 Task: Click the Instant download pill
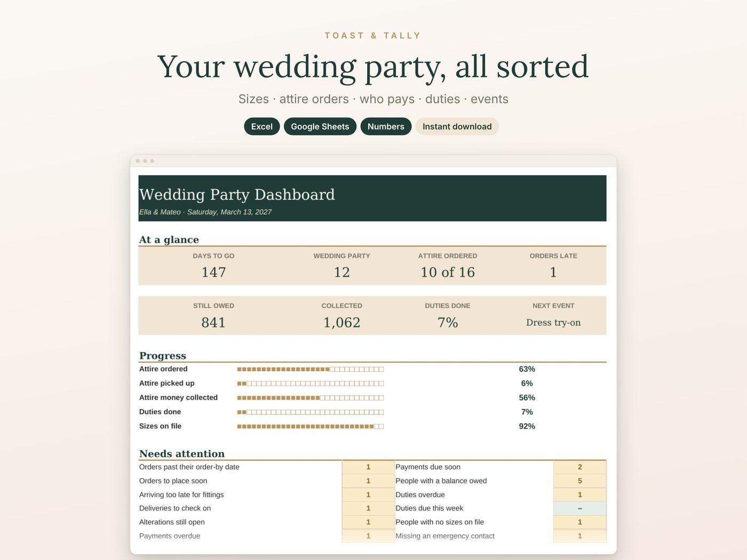tap(457, 126)
